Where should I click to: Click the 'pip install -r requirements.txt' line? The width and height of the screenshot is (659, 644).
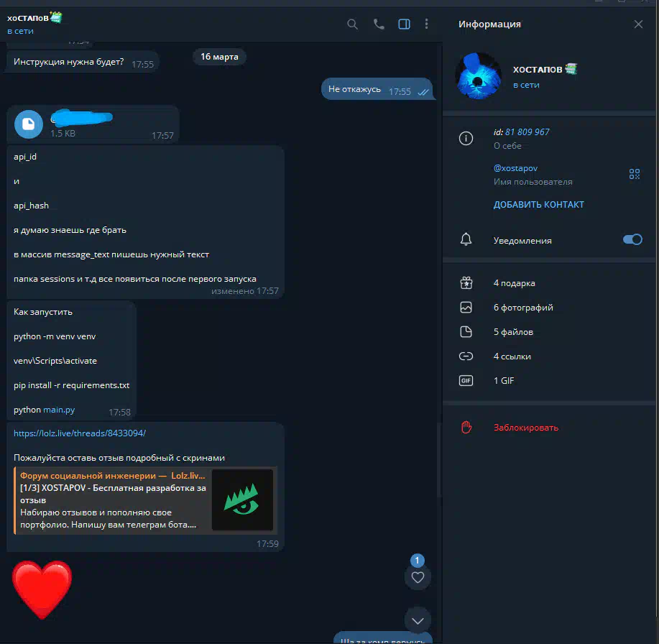point(71,385)
